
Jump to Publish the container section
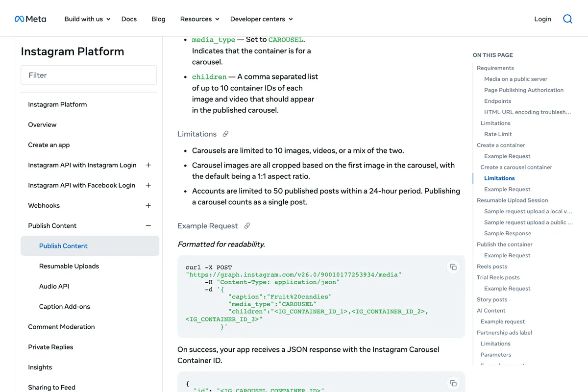[505, 245]
